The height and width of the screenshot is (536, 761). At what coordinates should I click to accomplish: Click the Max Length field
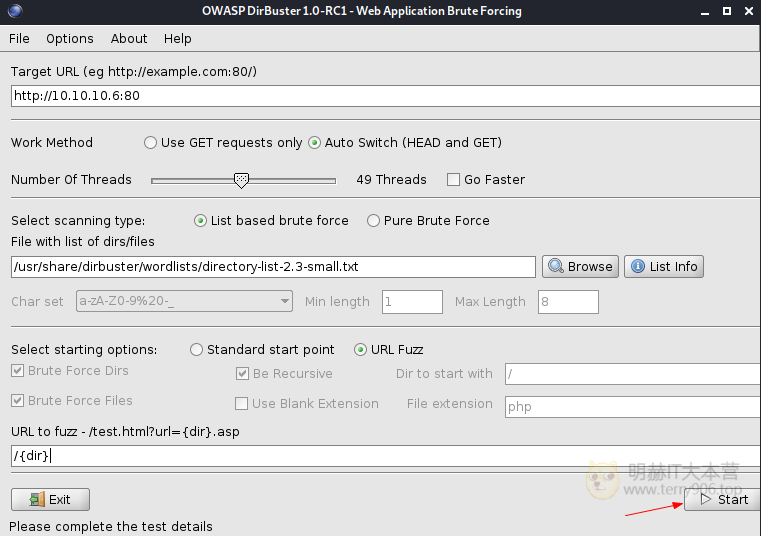[568, 302]
